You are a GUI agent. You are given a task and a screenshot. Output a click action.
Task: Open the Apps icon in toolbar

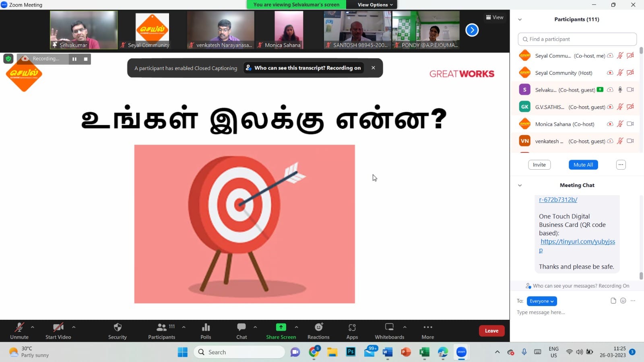(x=352, y=327)
